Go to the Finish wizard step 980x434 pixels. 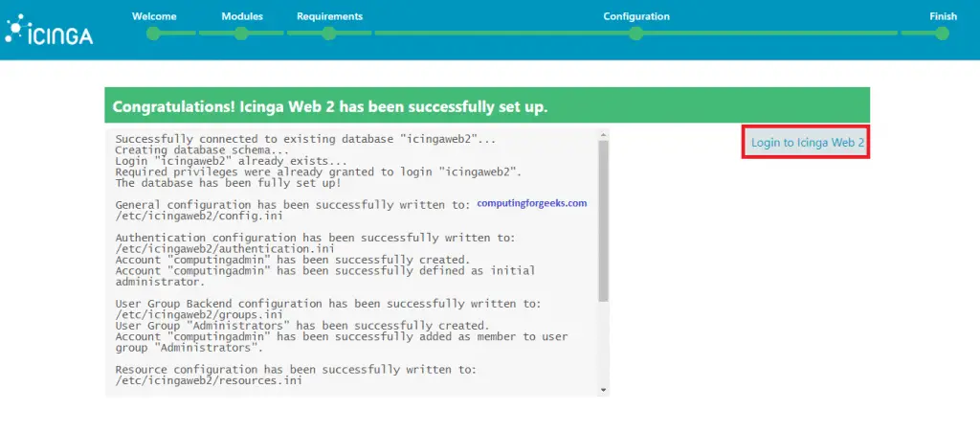[943, 16]
